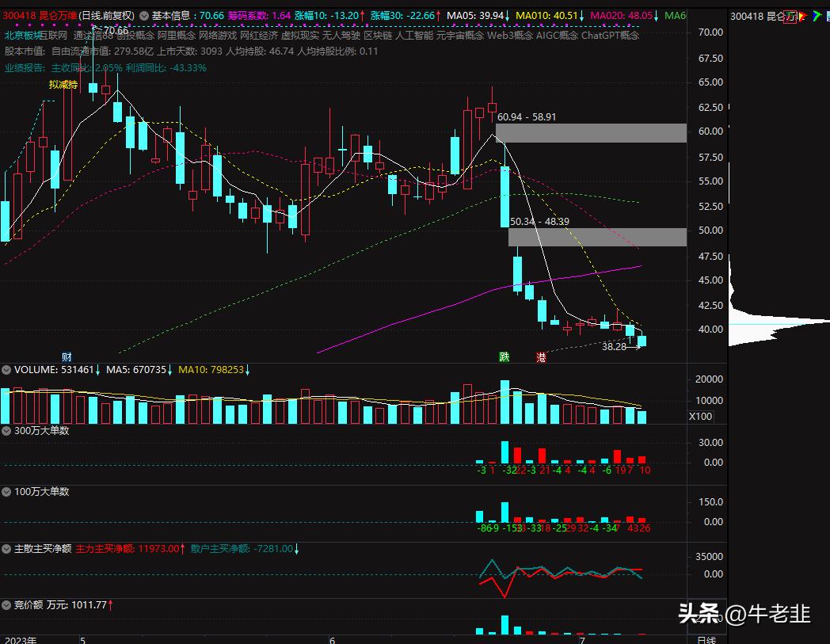The width and height of the screenshot is (830, 644).
Task: Click the gray gap zone labeled 60.94 - 58.91
Action: click(591, 133)
